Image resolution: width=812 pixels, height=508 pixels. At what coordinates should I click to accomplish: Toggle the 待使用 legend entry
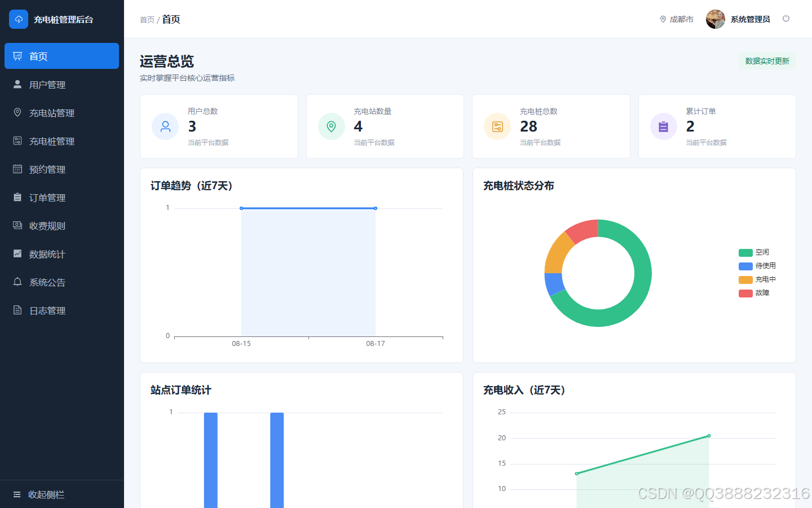tap(757, 266)
